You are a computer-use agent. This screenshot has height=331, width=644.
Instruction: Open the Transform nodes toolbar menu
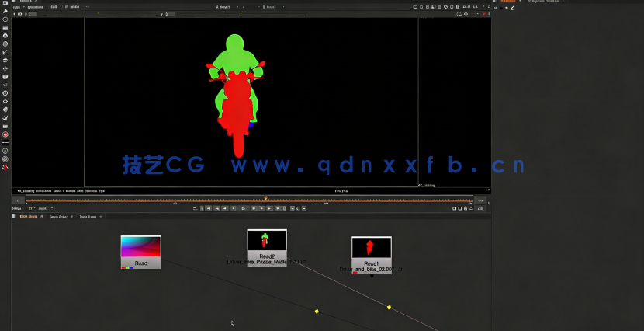click(5, 68)
